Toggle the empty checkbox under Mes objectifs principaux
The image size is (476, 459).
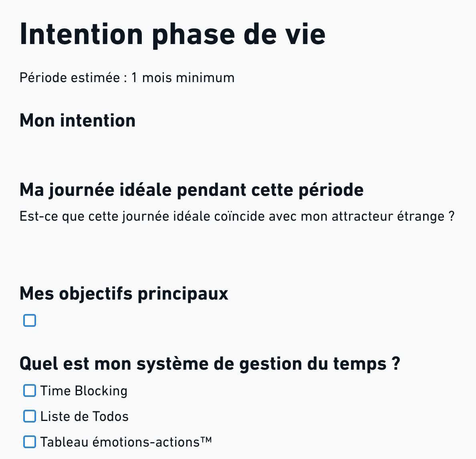[30, 320]
